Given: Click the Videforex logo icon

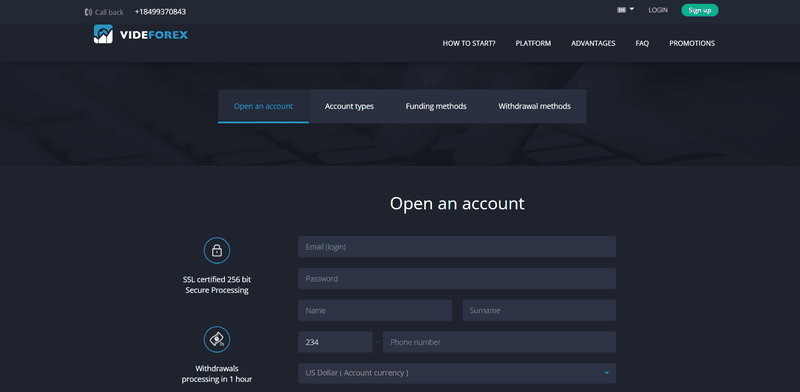Looking at the screenshot, I should coord(103,34).
